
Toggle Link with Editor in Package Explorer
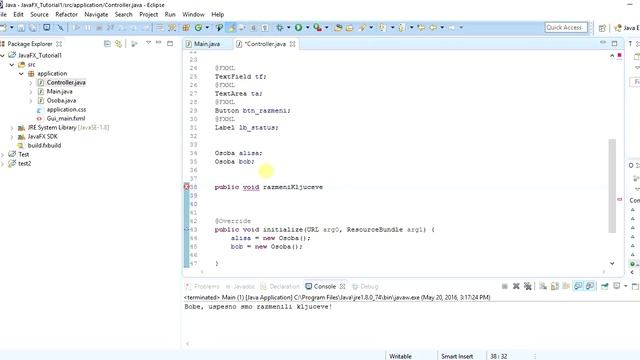(118, 44)
